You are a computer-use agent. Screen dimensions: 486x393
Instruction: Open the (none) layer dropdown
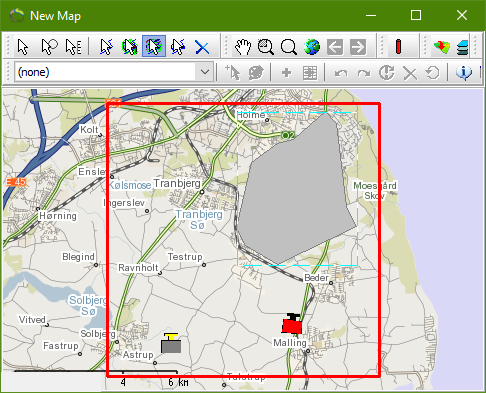(205, 72)
